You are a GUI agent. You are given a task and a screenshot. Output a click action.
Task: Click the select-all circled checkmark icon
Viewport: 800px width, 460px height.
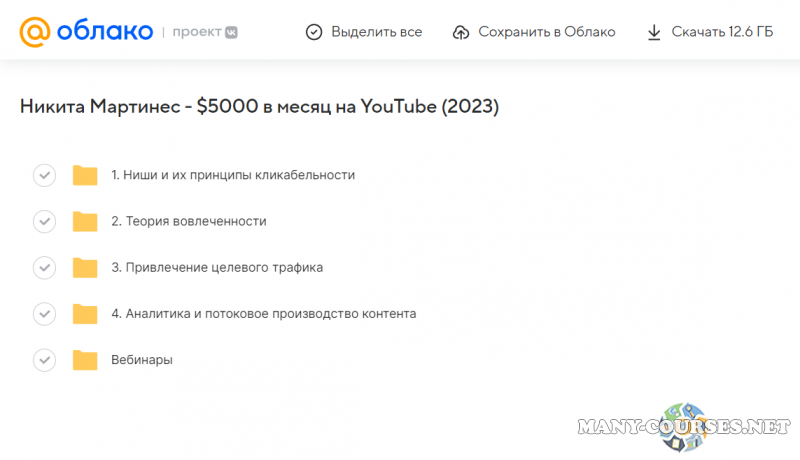click(x=314, y=32)
